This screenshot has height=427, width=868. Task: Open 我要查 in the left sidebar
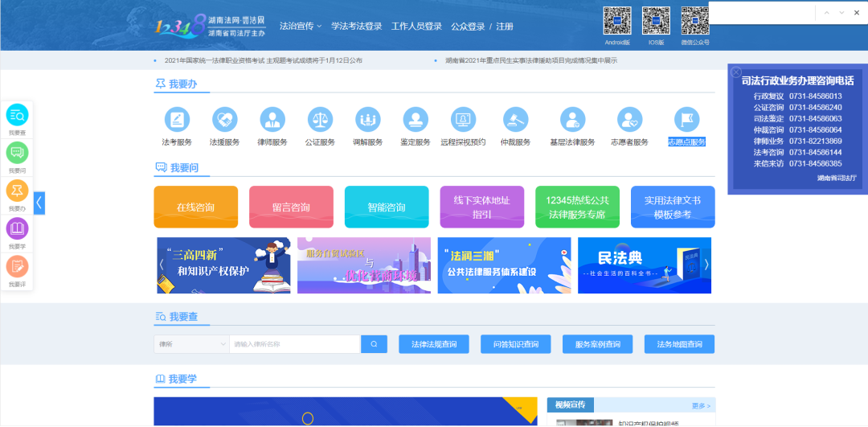[17, 116]
